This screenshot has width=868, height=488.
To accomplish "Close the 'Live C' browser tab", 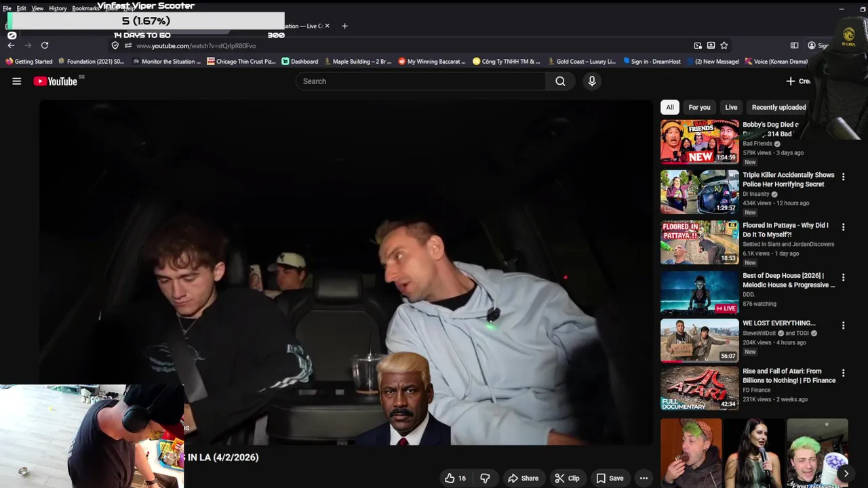I will click(327, 26).
